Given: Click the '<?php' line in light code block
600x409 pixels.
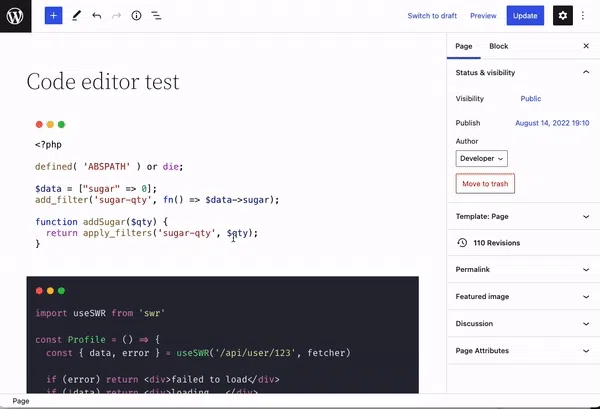Looking at the screenshot, I should click(48, 145).
